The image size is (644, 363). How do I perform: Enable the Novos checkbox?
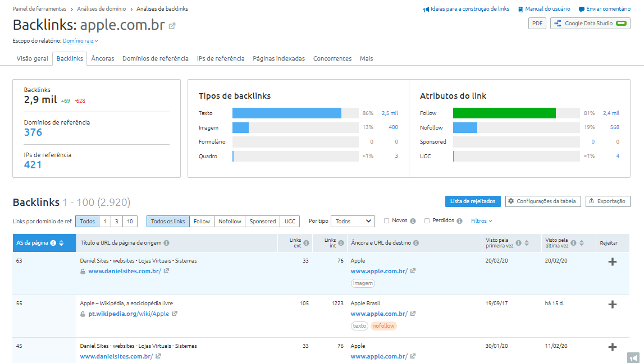click(386, 221)
